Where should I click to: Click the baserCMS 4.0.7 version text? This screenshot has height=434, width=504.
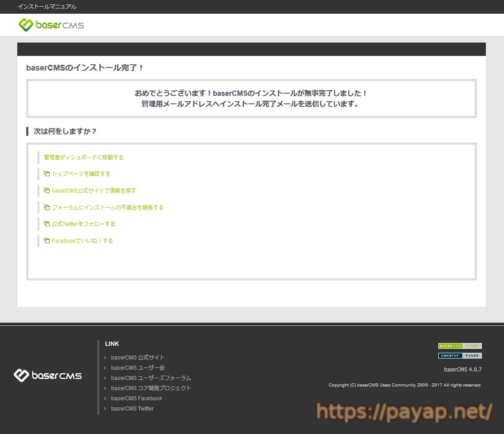(463, 370)
